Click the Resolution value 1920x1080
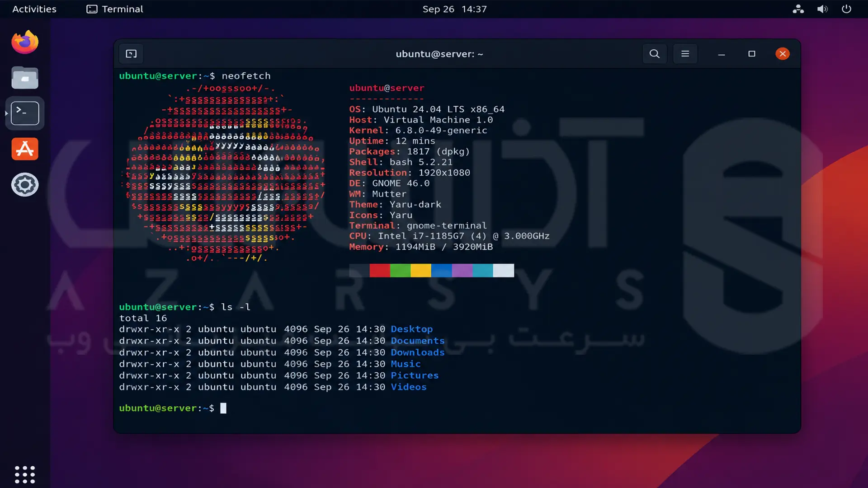This screenshot has width=868, height=488. 444,173
